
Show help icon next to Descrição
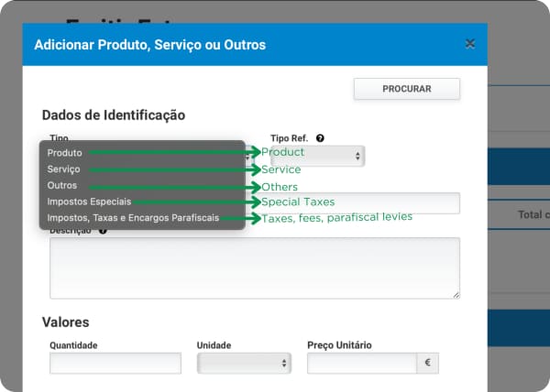(x=103, y=231)
